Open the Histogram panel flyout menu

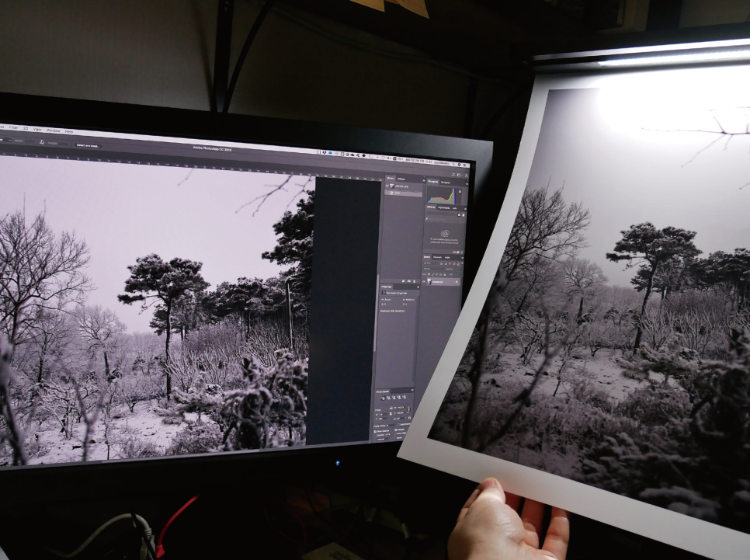coord(467,183)
